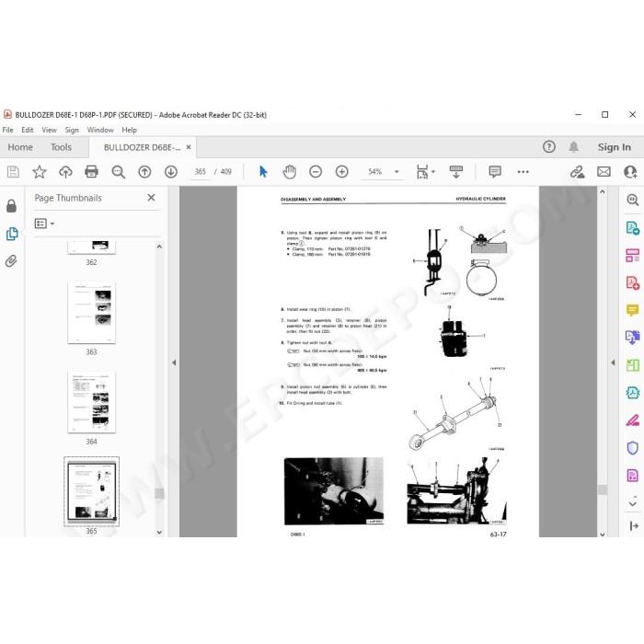Open zoom level dropdown arrow
The width and height of the screenshot is (644, 644).
click(397, 172)
